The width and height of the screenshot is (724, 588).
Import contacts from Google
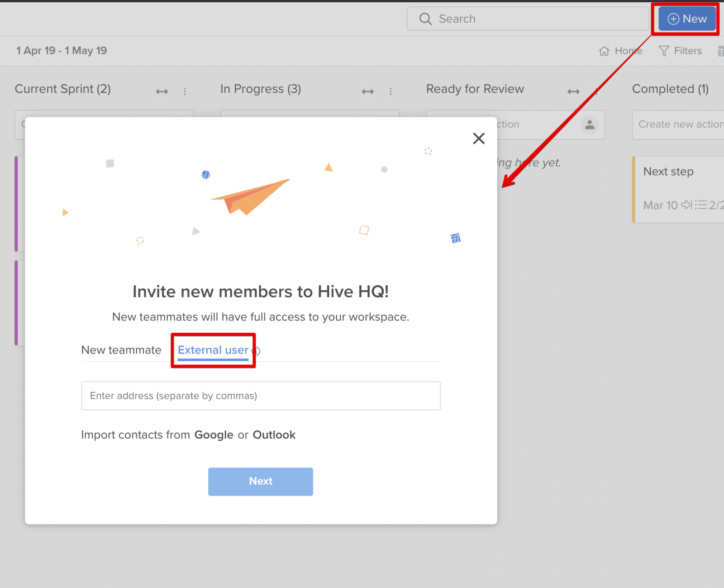tap(214, 435)
